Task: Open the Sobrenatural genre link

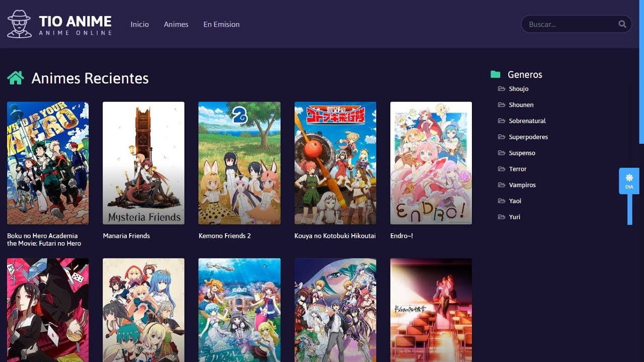Action: coord(527,121)
